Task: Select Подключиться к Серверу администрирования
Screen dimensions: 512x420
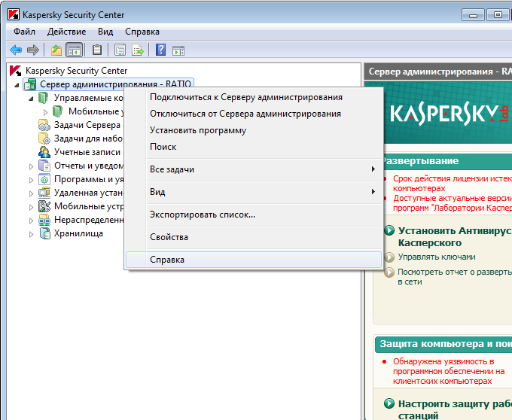Action: coord(245,97)
